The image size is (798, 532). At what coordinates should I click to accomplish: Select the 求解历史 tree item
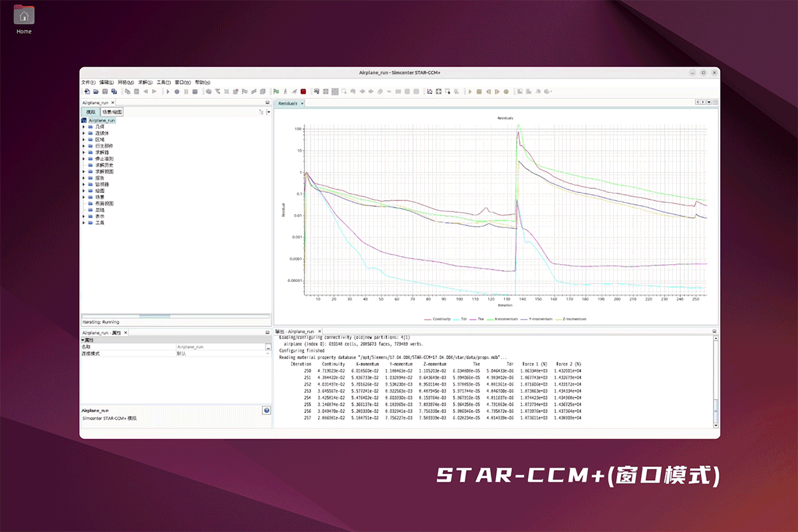tap(104, 165)
